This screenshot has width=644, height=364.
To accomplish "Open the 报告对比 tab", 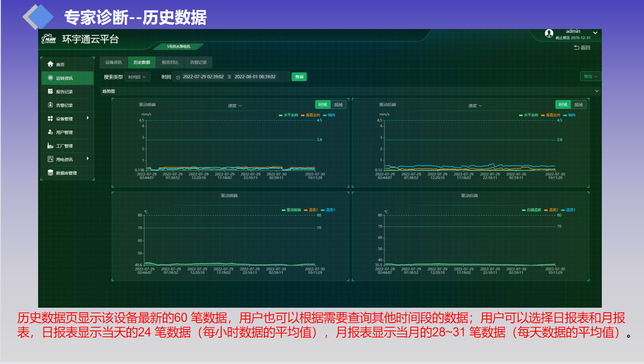I will click(170, 63).
